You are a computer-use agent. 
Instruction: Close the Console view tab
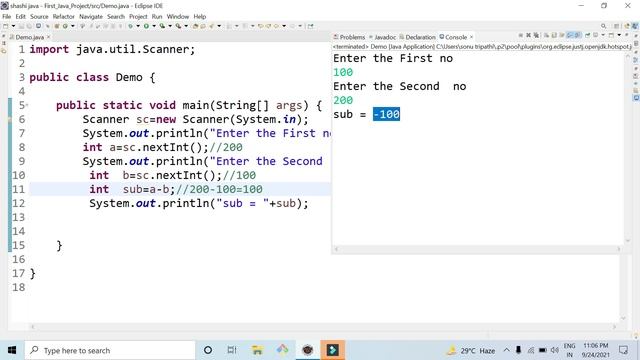click(x=471, y=37)
